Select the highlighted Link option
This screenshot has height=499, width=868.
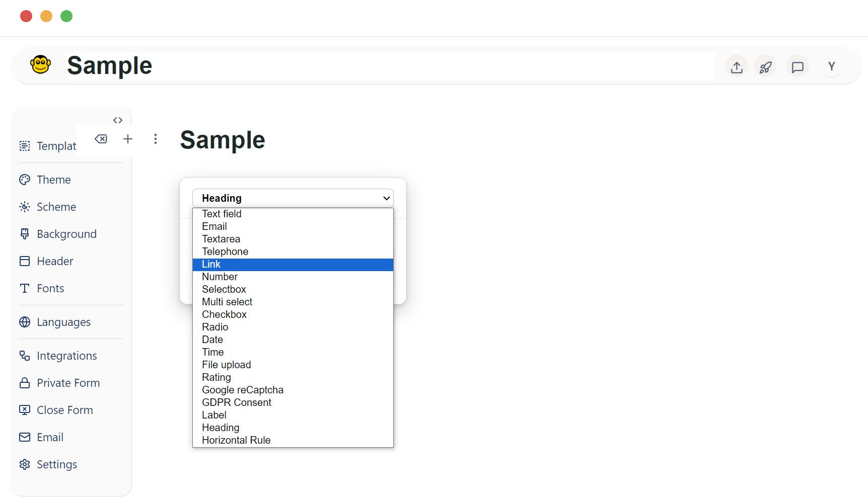pos(293,264)
